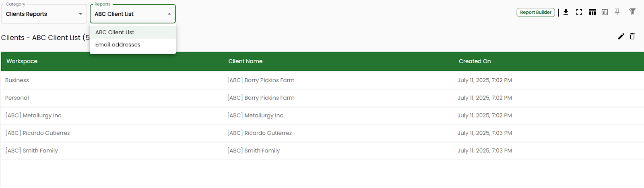The height and width of the screenshot is (188, 644).
Task: Choose ABC Client List from the dropdown list
Action: click(x=133, y=32)
